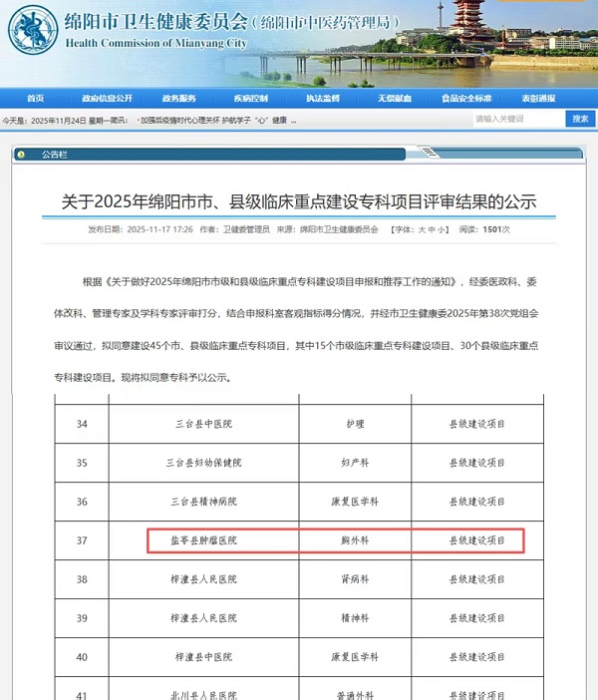The width and height of the screenshot is (598, 700).
Task: Click table cell 盐亭县肿瘤医院
Action: (x=203, y=540)
